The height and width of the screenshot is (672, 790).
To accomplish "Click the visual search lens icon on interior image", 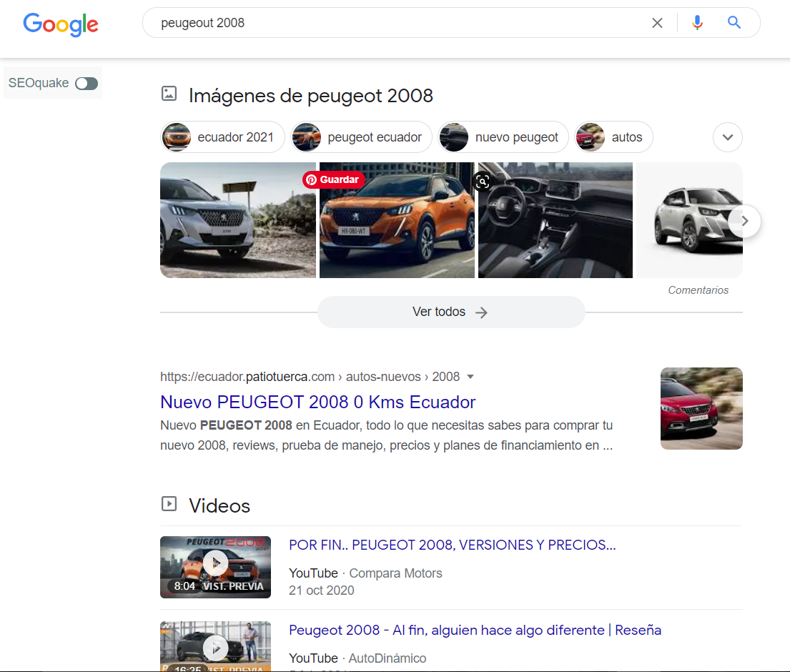I will tap(483, 182).
